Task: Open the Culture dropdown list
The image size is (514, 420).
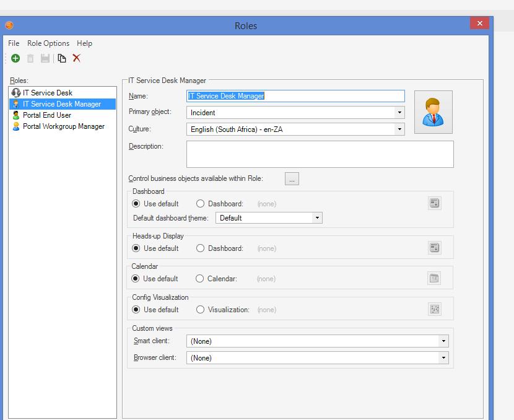Action: pyautogui.click(x=399, y=129)
